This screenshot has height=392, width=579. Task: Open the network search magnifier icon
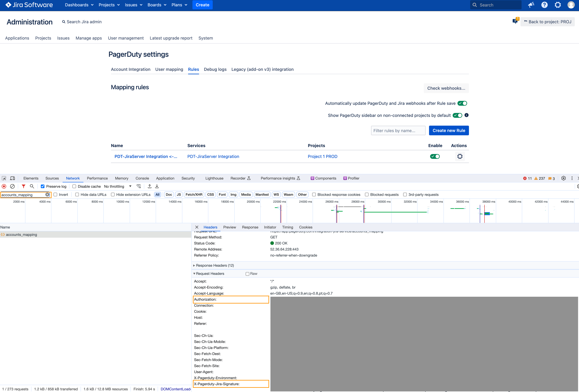coord(32,186)
